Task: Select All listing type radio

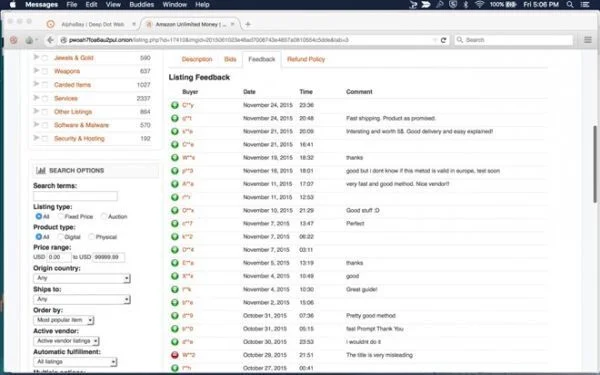Action: [x=38, y=217]
